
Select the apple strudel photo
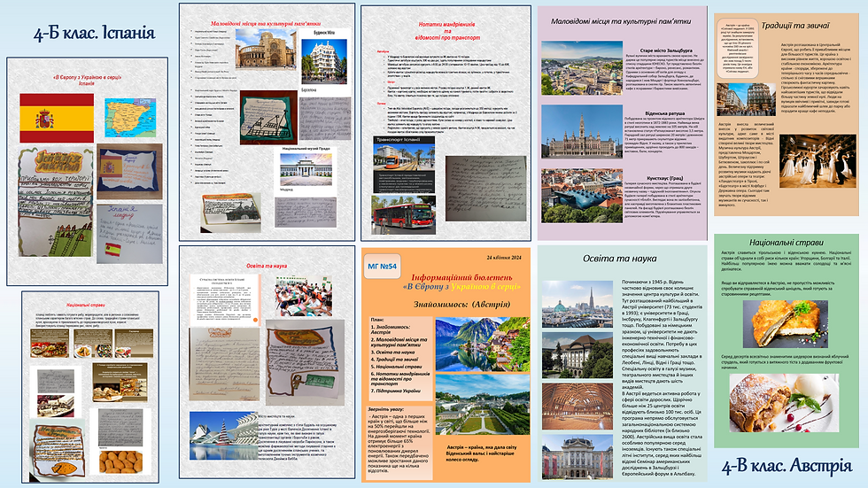coord(784,402)
